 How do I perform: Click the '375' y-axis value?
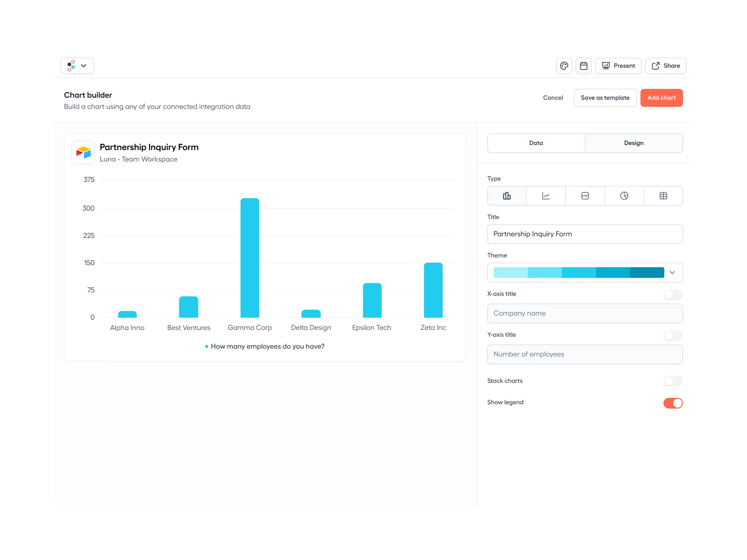[x=89, y=180]
